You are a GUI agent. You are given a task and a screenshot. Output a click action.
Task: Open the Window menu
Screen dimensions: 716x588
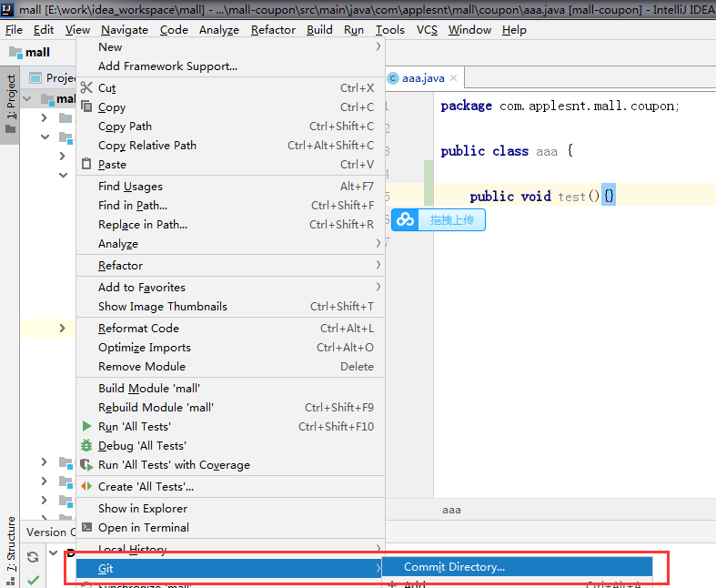469,30
